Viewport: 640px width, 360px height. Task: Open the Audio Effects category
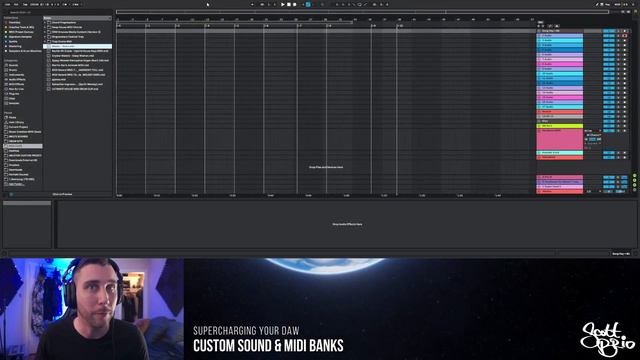[x=17, y=80]
